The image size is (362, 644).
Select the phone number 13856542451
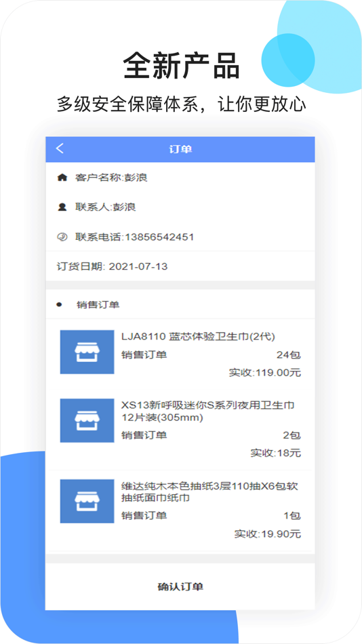coord(159,237)
